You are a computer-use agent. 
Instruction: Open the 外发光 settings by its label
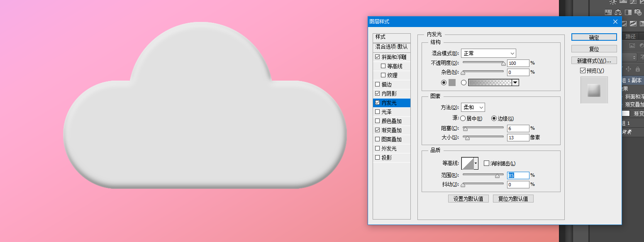click(389, 148)
